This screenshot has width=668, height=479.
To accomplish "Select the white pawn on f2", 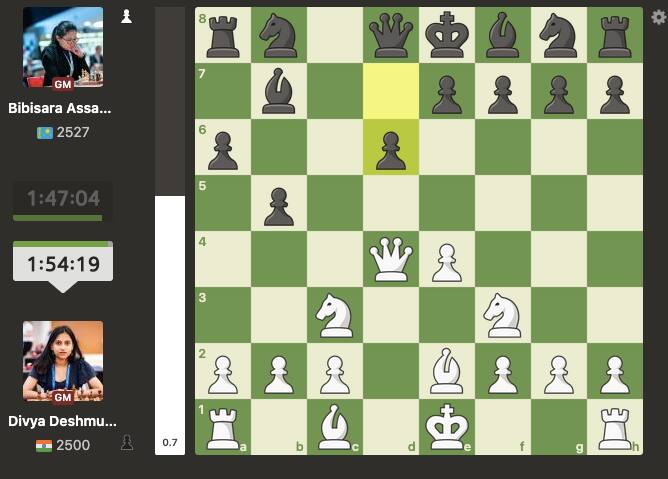I will 503,375.
